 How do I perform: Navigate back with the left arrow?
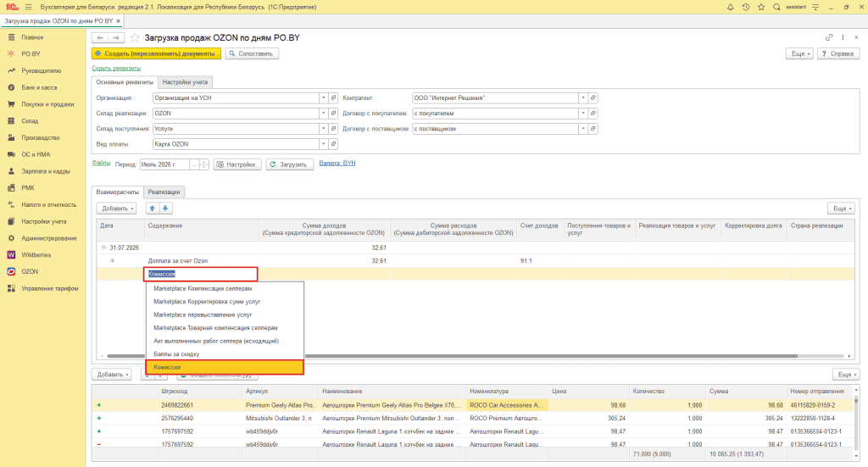click(100, 37)
